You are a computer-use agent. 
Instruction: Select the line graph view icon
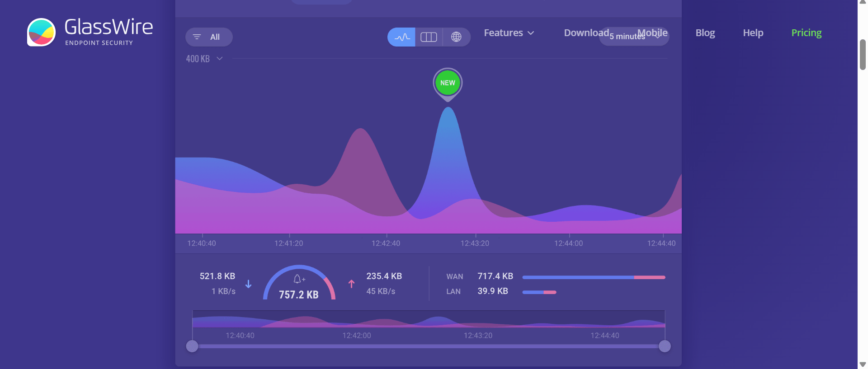pos(401,37)
